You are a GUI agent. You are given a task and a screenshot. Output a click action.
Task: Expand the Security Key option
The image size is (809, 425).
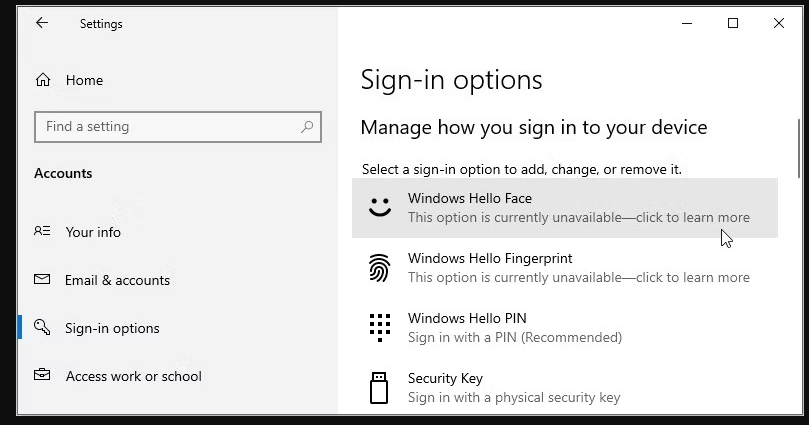565,387
